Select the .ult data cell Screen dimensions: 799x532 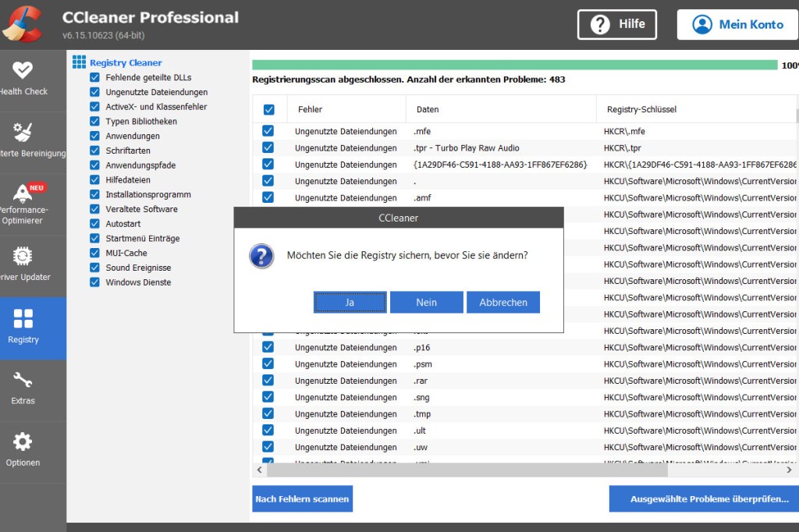[x=420, y=431]
